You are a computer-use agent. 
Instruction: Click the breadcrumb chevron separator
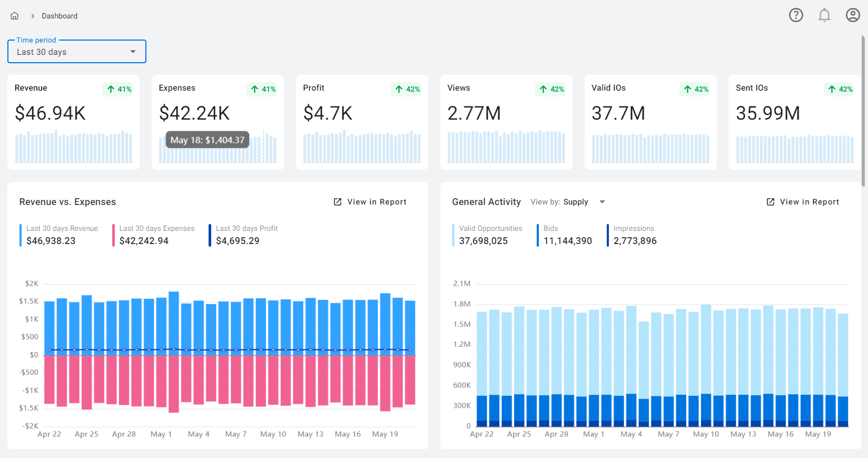(33, 16)
